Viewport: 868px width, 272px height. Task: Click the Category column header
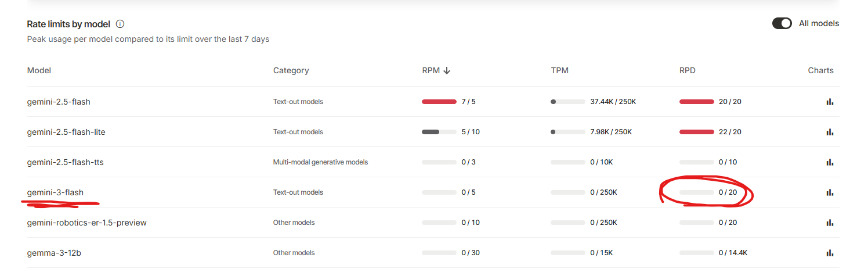point(291,71)
